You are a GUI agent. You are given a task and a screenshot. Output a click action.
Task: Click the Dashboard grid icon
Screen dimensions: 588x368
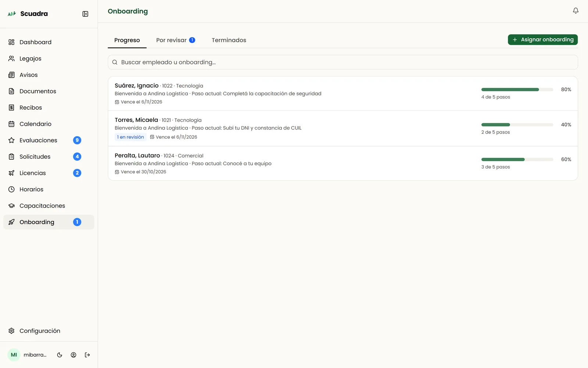pyautogui.click(x=11, y=42)
